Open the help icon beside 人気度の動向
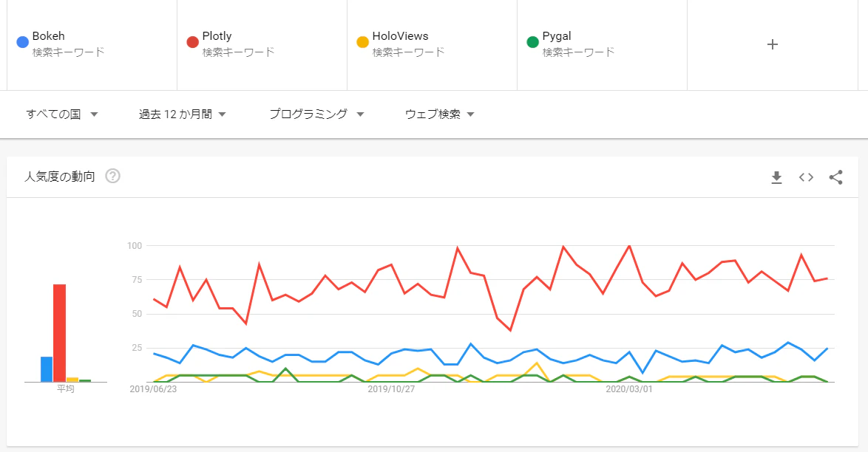Viewport: 868px width, 452px height. [x=113, y=177]
